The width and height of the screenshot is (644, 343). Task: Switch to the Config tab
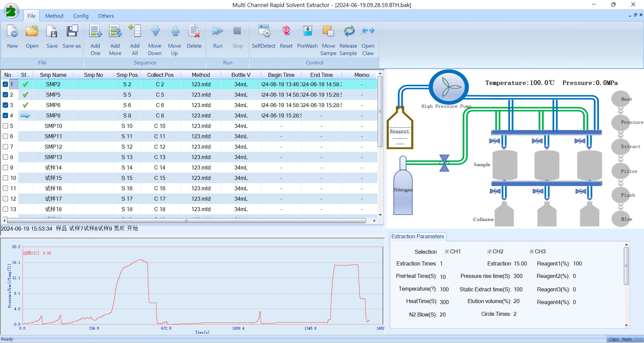pos(81,16)
